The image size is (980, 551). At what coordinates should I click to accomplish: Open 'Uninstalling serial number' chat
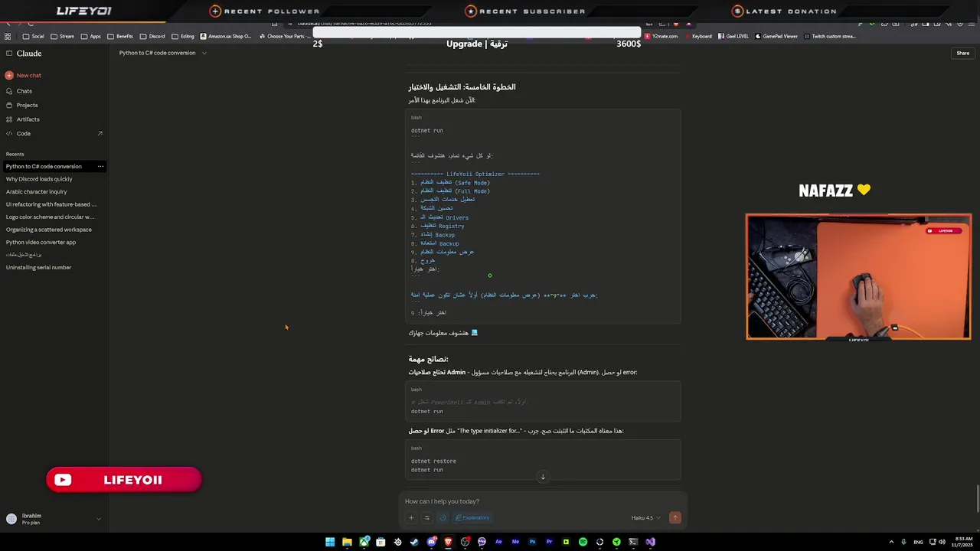coord(38,267)
